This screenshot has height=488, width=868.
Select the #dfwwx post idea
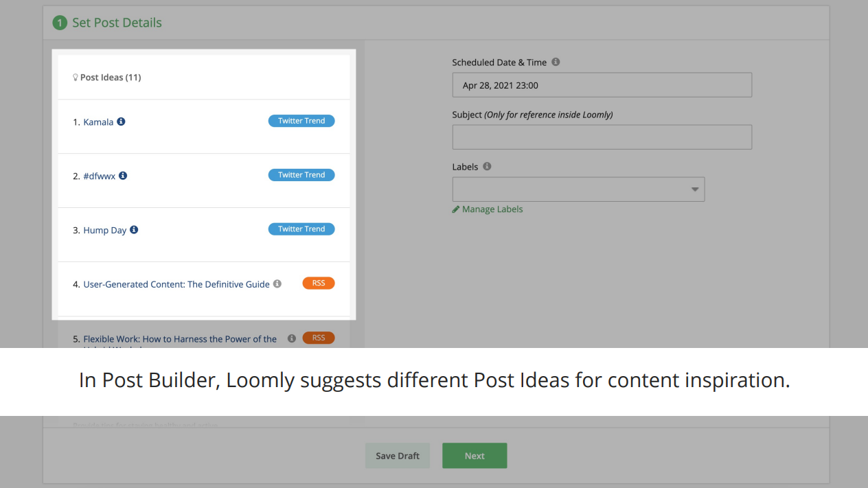tap(99, 176)
